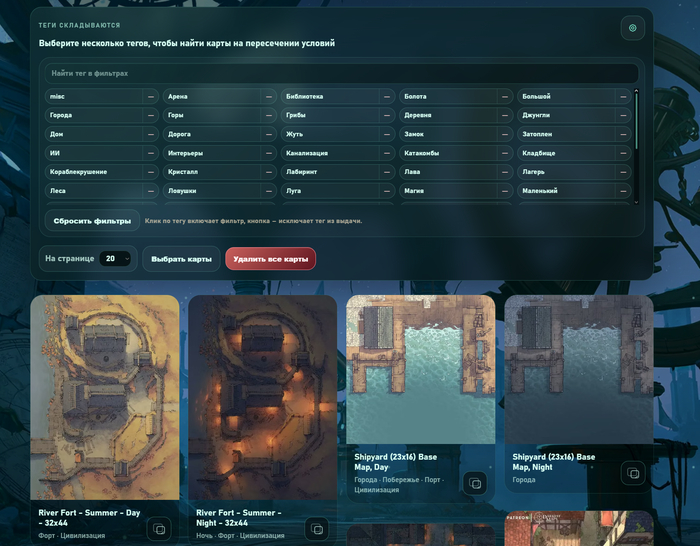The image size is (700, 546).
Task: Open the per-page count dropdown showing 20
Action: click(115, 258)
